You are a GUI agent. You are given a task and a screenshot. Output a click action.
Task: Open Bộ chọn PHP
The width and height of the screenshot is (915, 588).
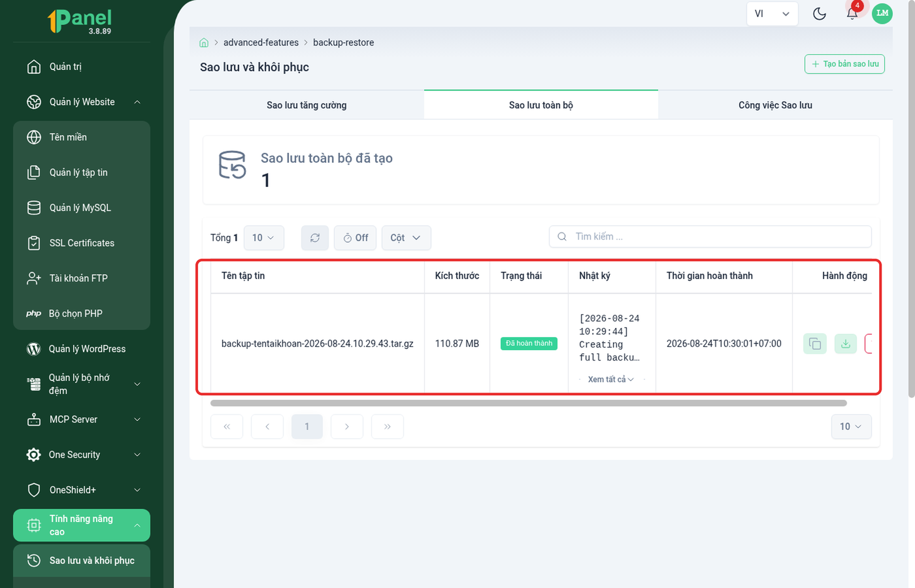82,314
